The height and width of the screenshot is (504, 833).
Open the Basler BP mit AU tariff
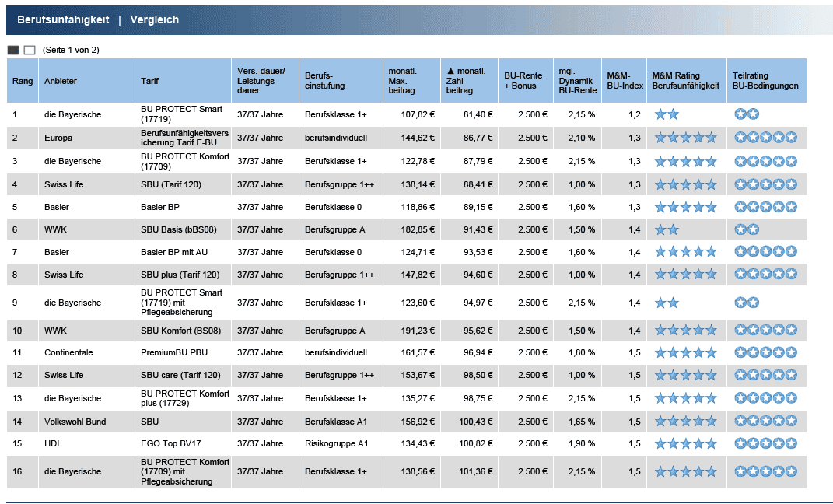click(x=175, y=252)
